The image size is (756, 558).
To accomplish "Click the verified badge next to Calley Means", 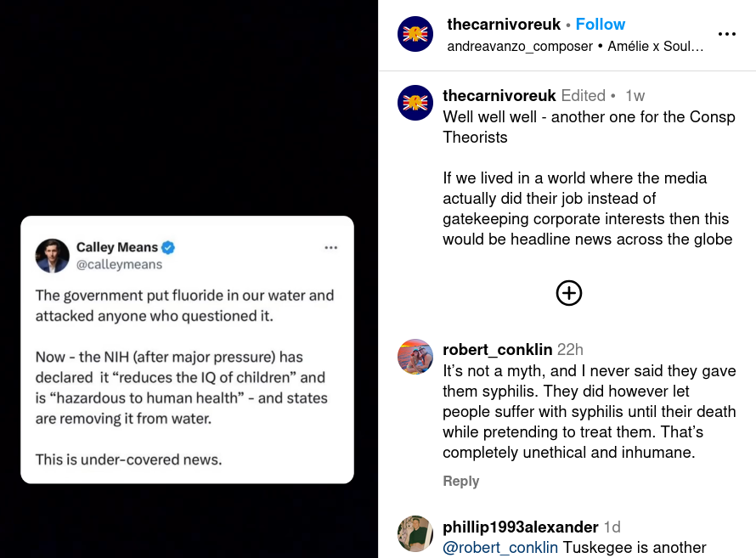I will tap(169, 247).
